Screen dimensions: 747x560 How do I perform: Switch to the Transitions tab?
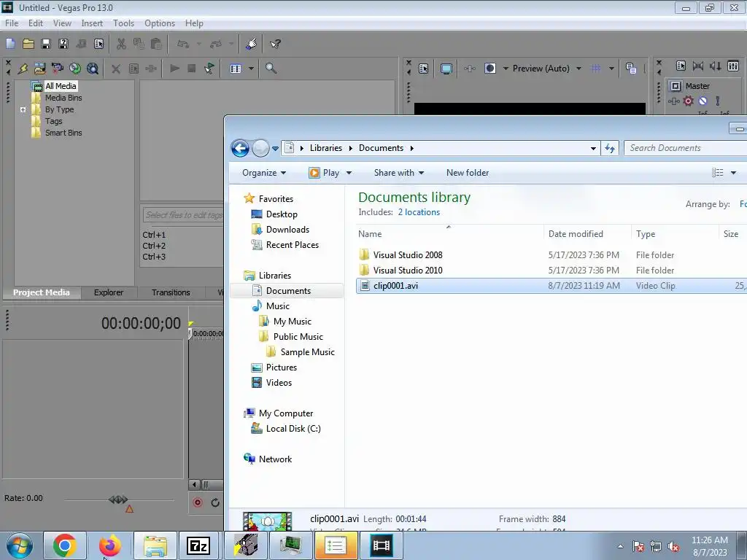[x=171, y=292]
